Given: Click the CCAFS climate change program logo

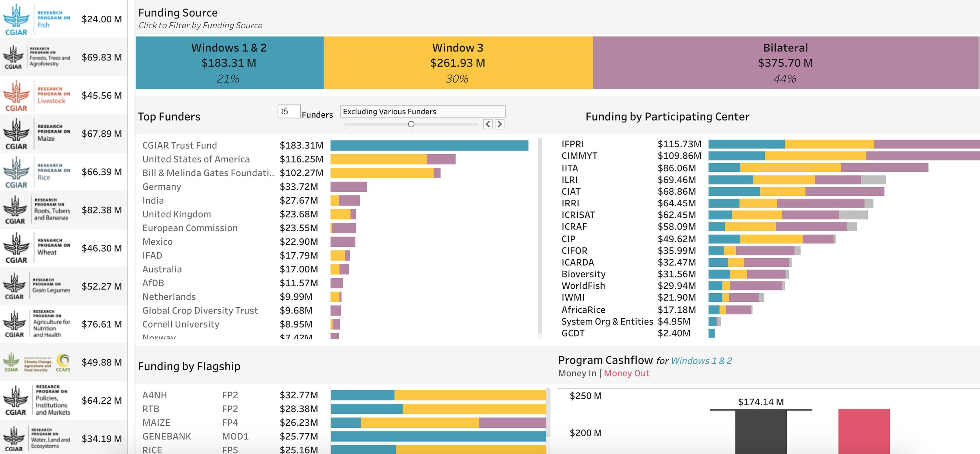Looking at the screenshot, I should 36,362.
